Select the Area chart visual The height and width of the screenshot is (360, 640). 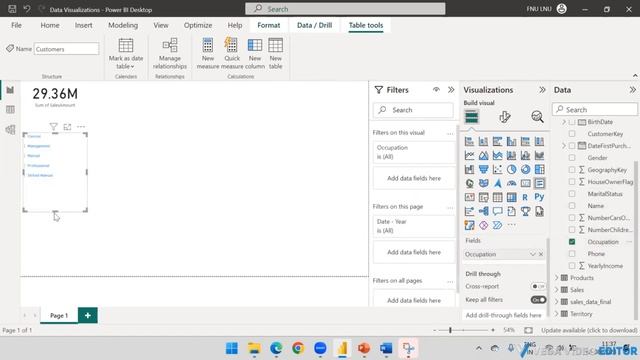pyautogui.click(x=483, y=156)
